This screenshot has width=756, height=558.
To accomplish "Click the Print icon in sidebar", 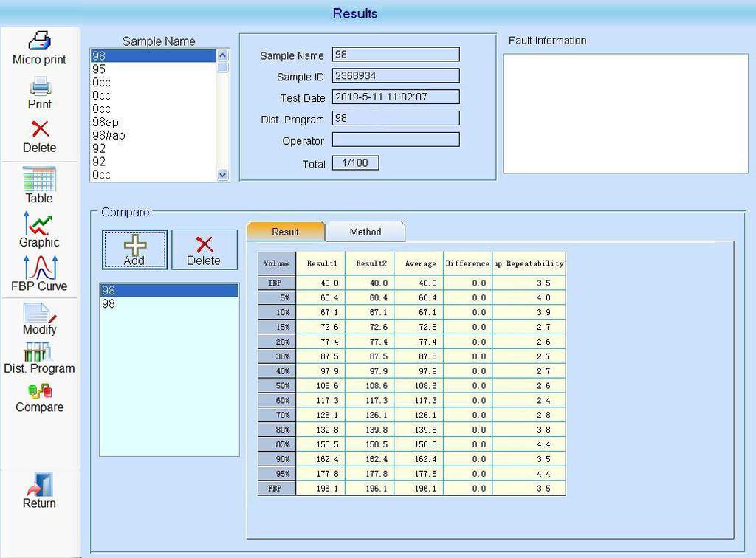I will (40, 87).
